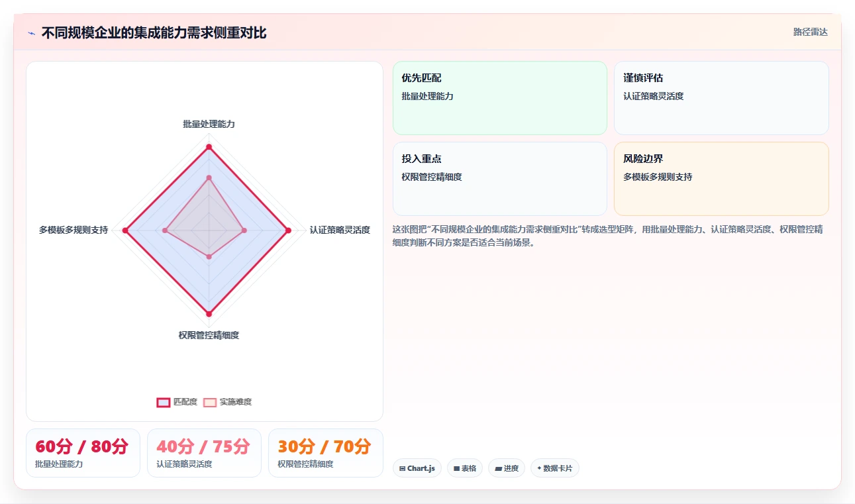
Task: Click the 匹配度 legend label
Action: coord(185,402)
